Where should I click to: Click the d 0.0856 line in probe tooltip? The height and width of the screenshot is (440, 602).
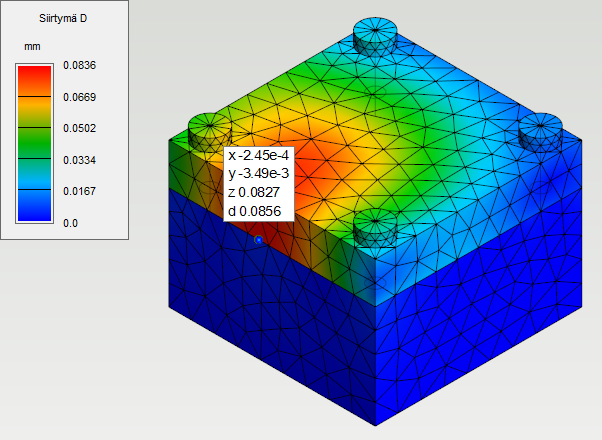tap(258, 209)
